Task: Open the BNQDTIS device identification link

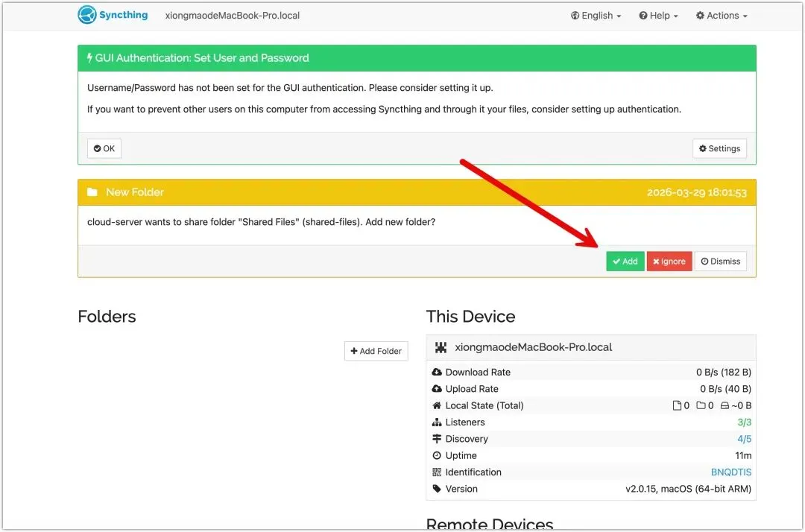Action: click(x=730, y=472)
